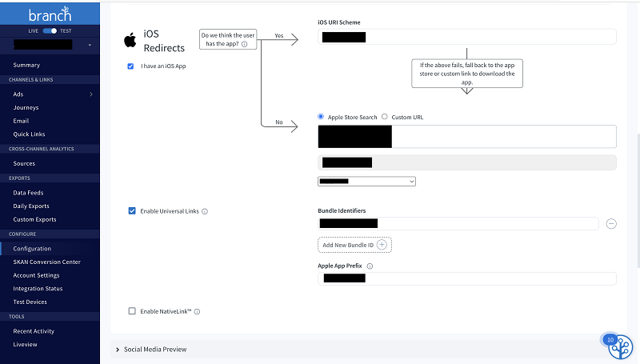
Task: Click the Apple App Prefix input field
Action: click(467, 278)
